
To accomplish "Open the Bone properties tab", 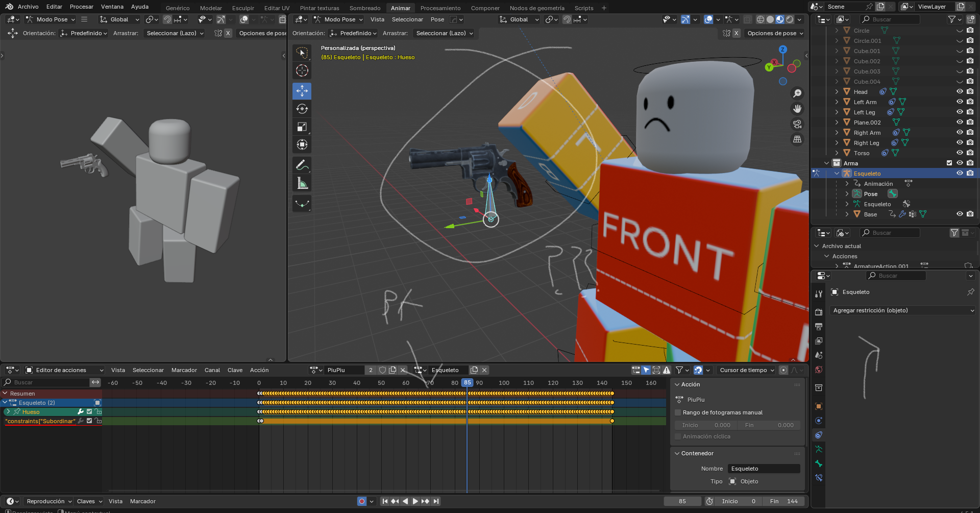I will [x=819, y=463].
